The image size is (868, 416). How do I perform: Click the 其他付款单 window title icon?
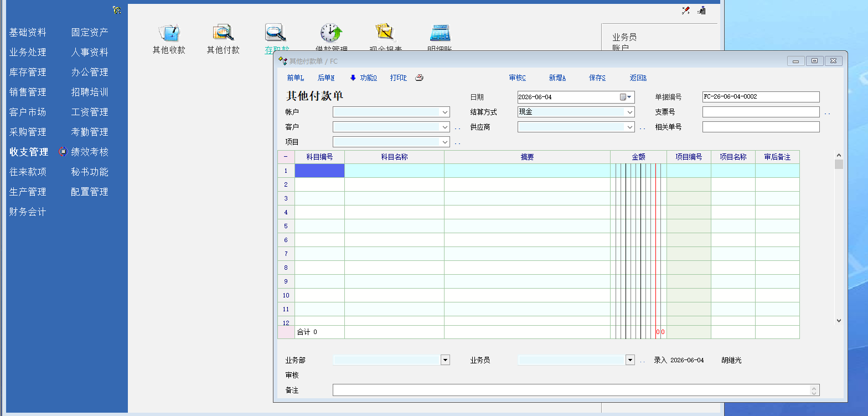pos(282,61)
